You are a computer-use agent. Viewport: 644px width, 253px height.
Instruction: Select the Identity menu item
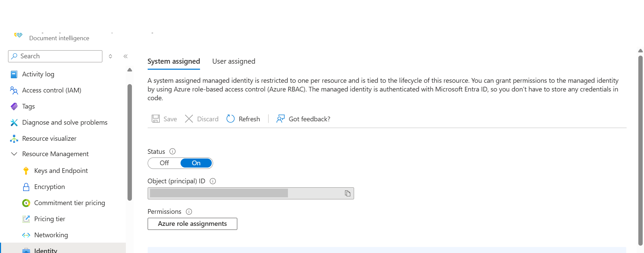(x=63, y=248)
